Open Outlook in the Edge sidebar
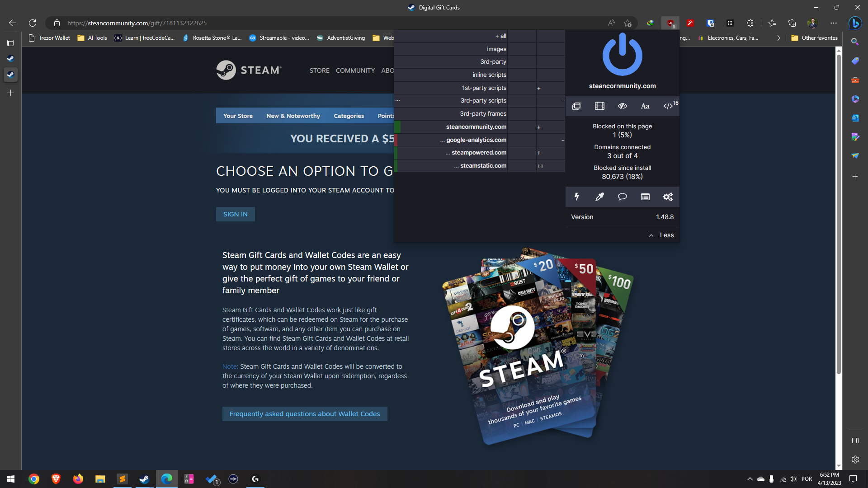The image size is (868, 488). coord(855,118)
